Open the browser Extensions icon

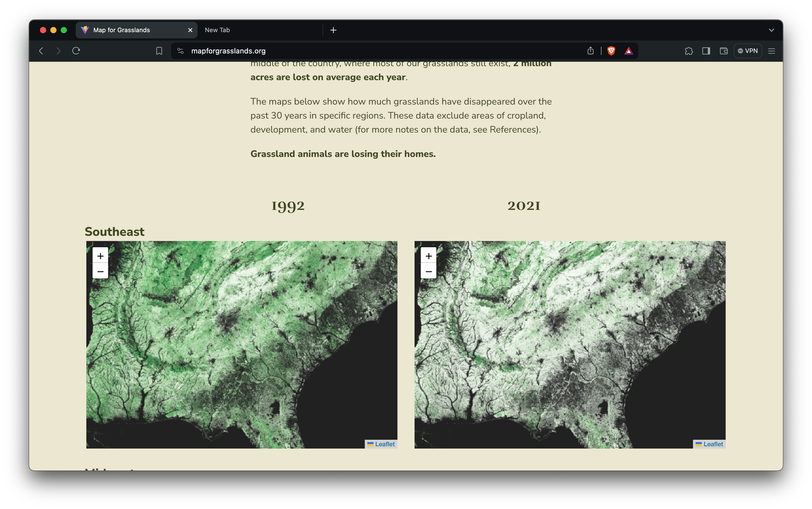[689, 51]
